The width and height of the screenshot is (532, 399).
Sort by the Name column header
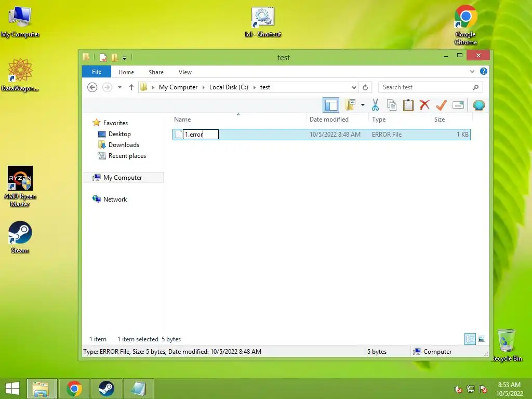(x=182, y=119)
